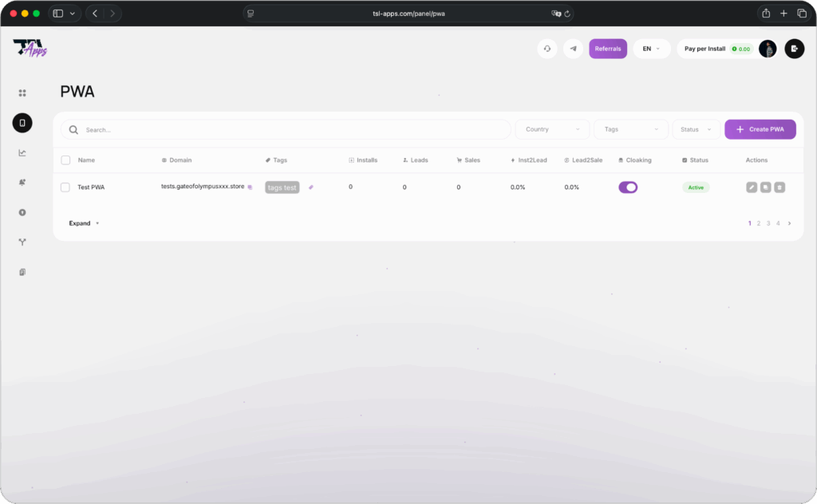Screen dimensions: 817x504
Task: Open the flow split icon in sidebar
Action: coord(22,242)
